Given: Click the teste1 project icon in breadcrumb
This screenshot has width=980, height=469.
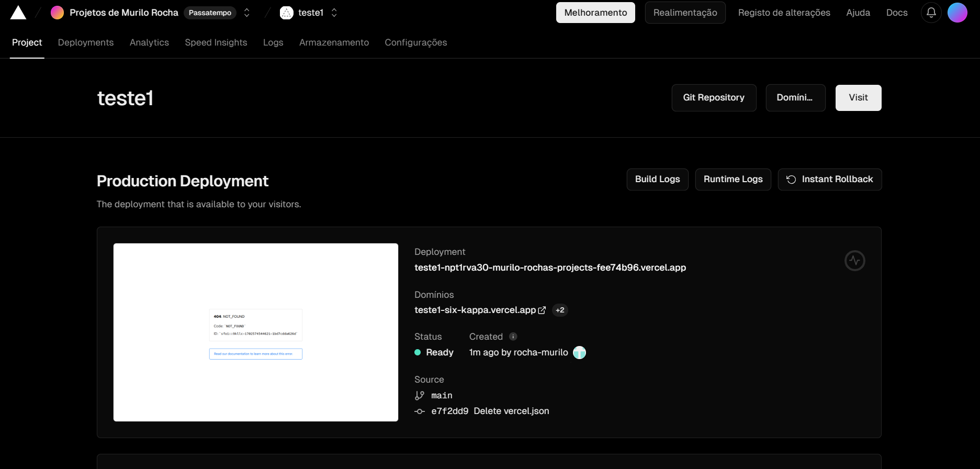Looking at the screenshot, I should [x=287, y=13].
